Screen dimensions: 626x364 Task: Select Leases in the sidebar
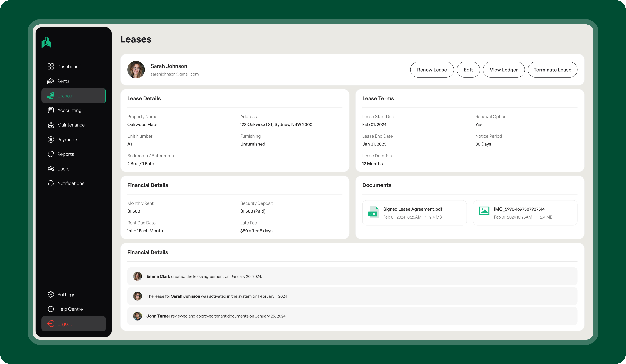pyautogui.click(x=74, y=96)
